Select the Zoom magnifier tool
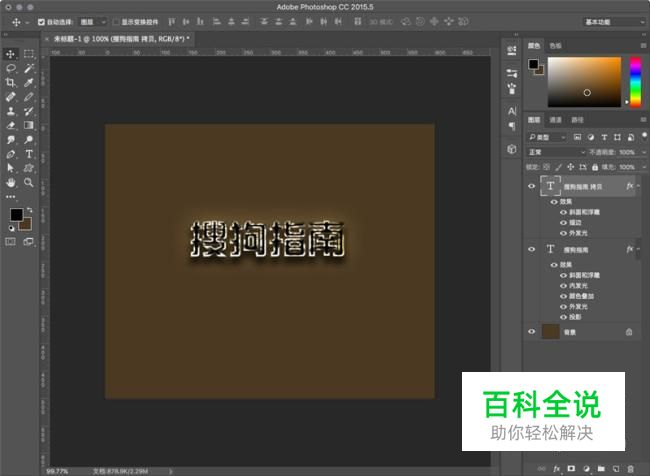650x476 pixels. click(x=29, y=182)
